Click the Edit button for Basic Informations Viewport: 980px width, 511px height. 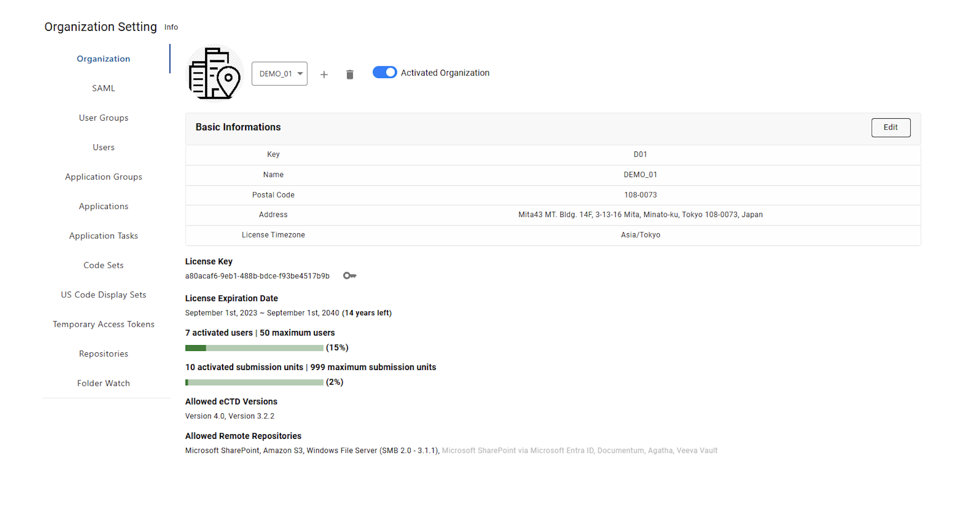(891, 127)
